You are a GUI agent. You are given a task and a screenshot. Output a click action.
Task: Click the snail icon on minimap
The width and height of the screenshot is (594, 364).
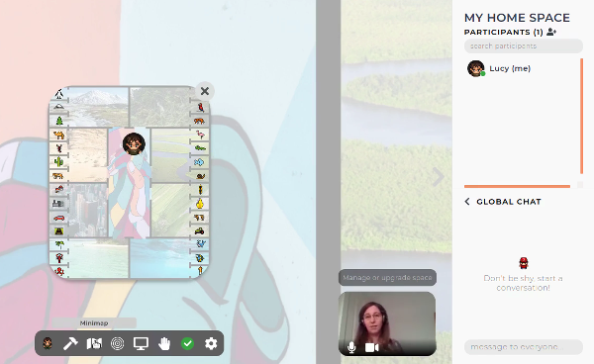coord(200,176)
